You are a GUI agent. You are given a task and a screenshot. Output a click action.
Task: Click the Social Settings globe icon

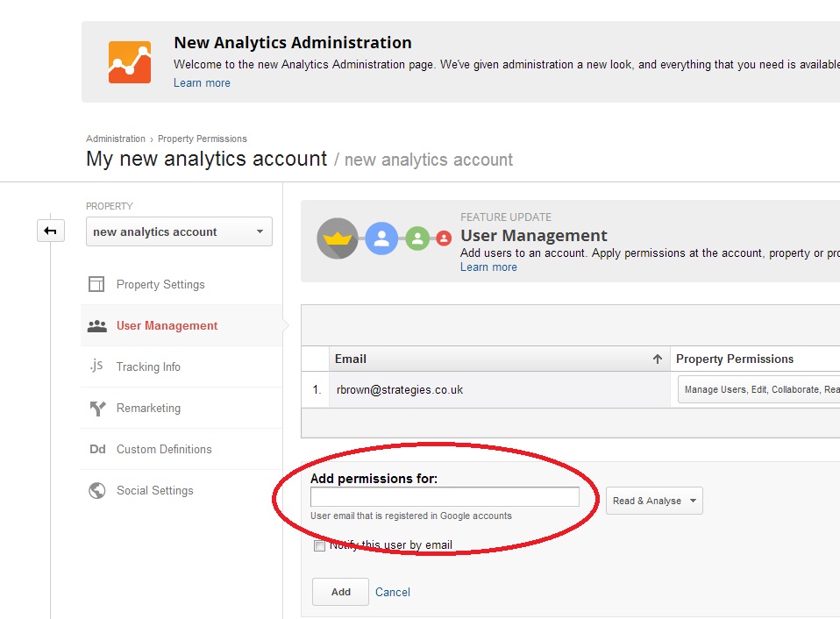pyautogui.click(x=97, y=490)
